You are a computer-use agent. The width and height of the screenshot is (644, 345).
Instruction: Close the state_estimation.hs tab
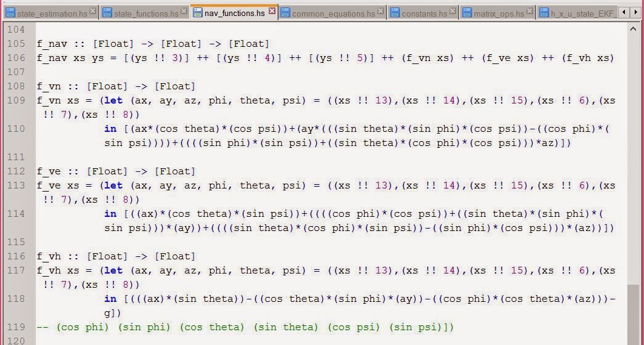click(x=93, y=12)
